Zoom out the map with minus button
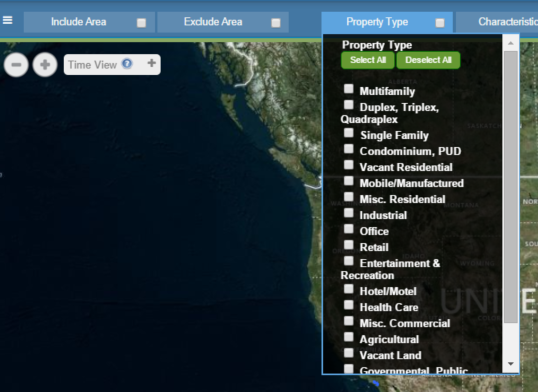 tap(16, 65)
